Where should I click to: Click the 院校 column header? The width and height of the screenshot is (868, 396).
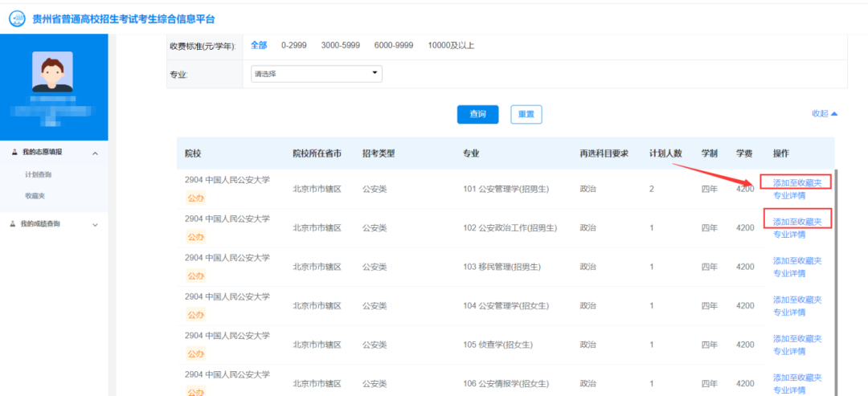193,153
